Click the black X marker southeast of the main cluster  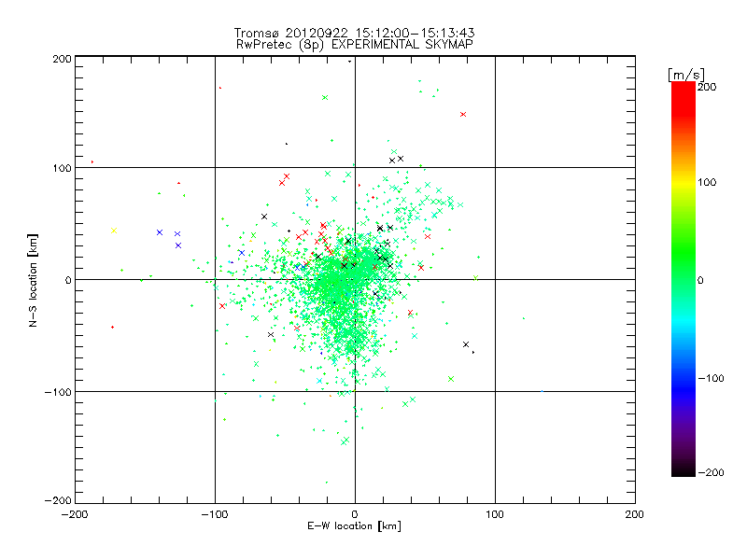coord(466,344)
